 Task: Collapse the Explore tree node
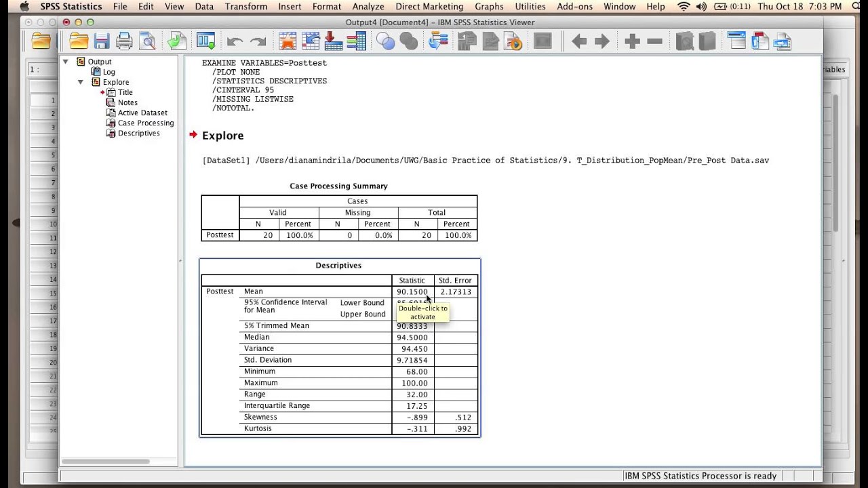80,82
